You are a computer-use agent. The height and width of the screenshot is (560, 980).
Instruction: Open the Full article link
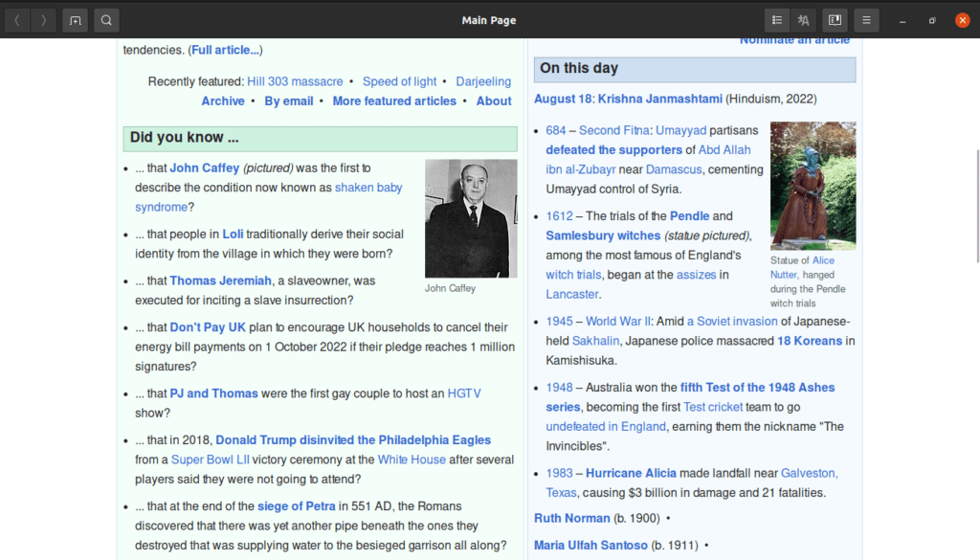click(x=225, y=50)
